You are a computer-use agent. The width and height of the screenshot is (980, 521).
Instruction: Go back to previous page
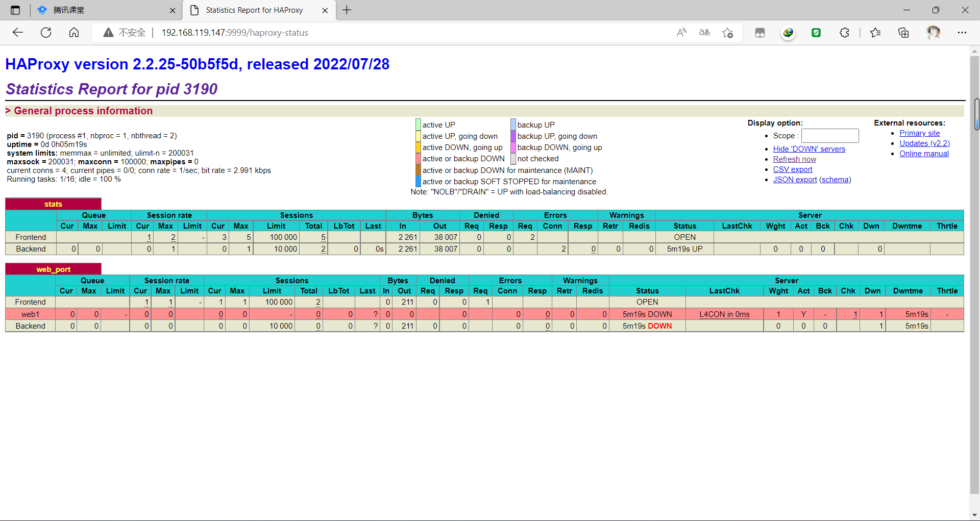point(18,33)
